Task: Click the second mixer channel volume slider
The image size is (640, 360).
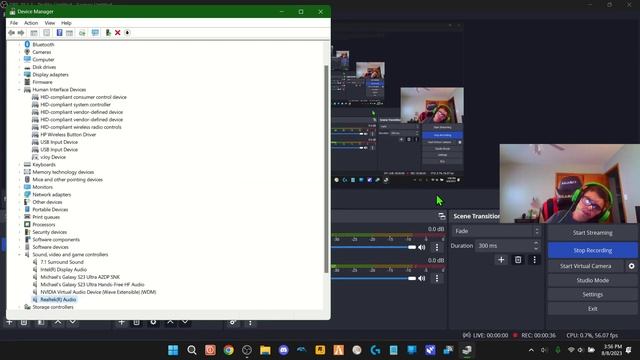Action: click(x=374, y=278)
